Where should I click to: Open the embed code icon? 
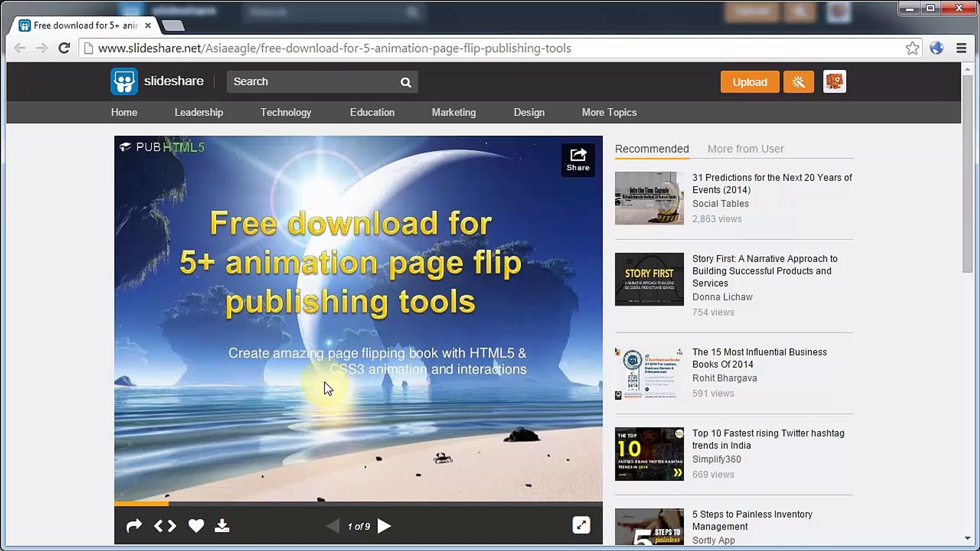point(165,525)
